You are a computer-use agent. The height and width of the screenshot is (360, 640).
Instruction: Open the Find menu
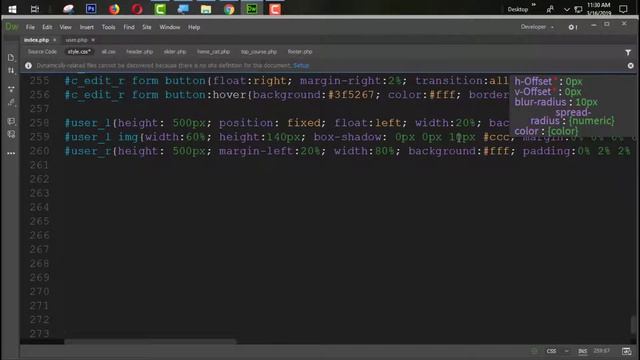(129, 27)
